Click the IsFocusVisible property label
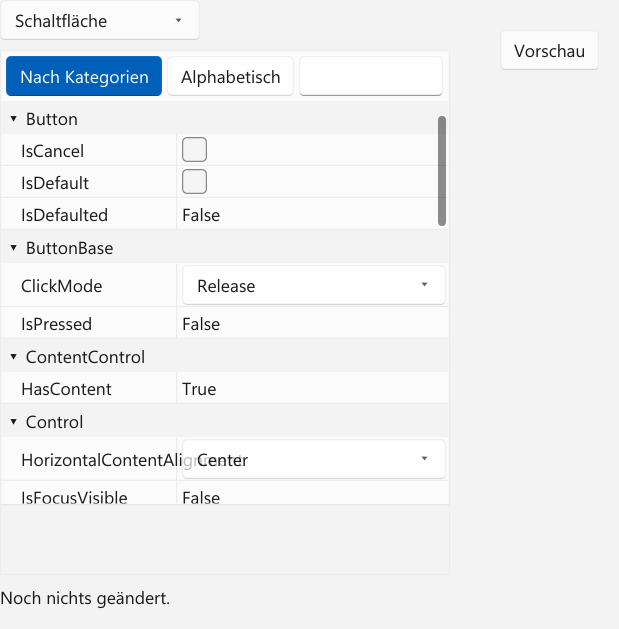The height and width of the screenshot is (629, 619). click(x=74, y=497)
